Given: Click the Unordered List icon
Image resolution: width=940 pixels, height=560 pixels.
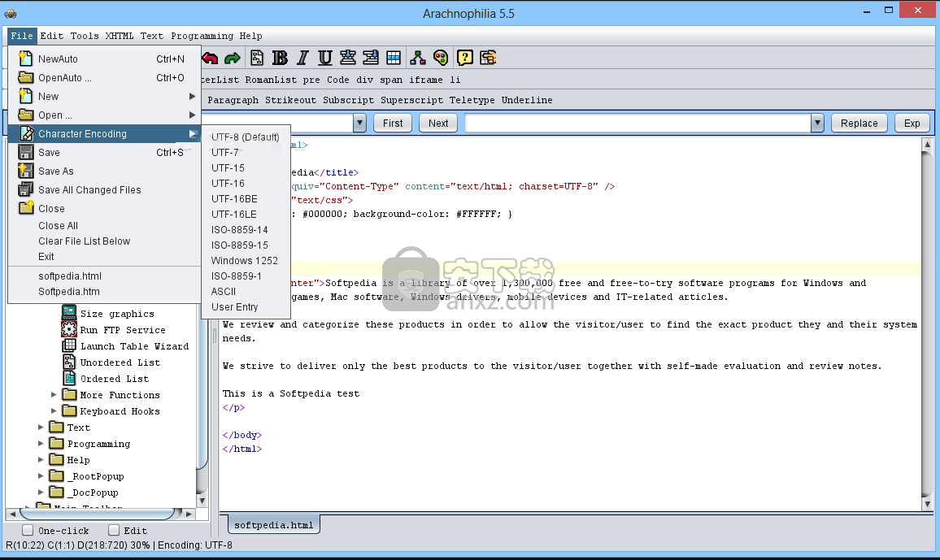Looking at the screenshot, I should click(69, 362).
